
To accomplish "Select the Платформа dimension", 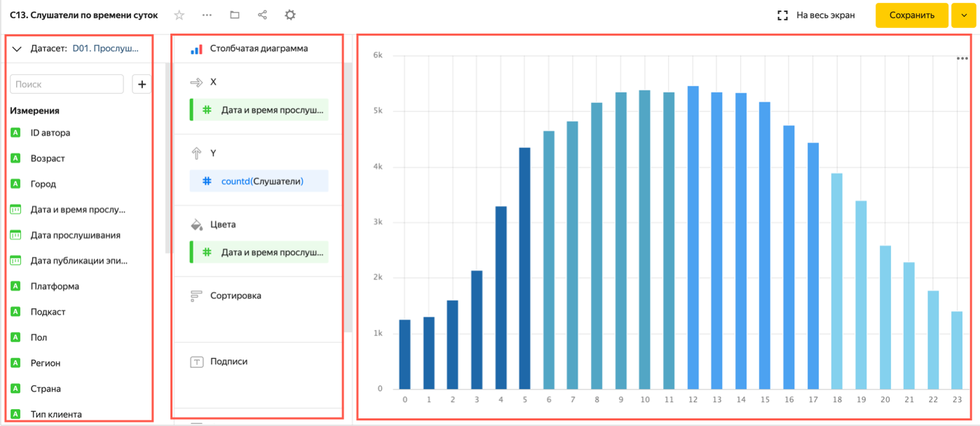I will coord(55,287).
